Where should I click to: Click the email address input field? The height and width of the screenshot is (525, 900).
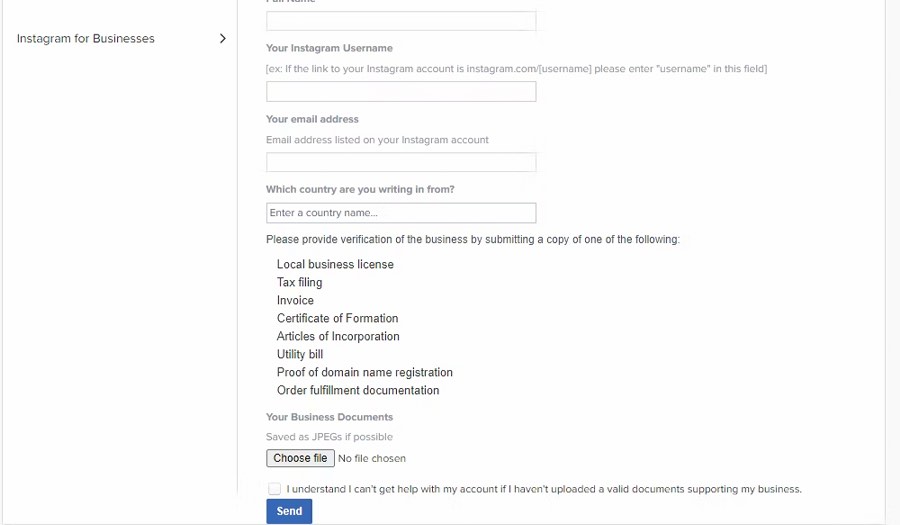pos(401,162)
